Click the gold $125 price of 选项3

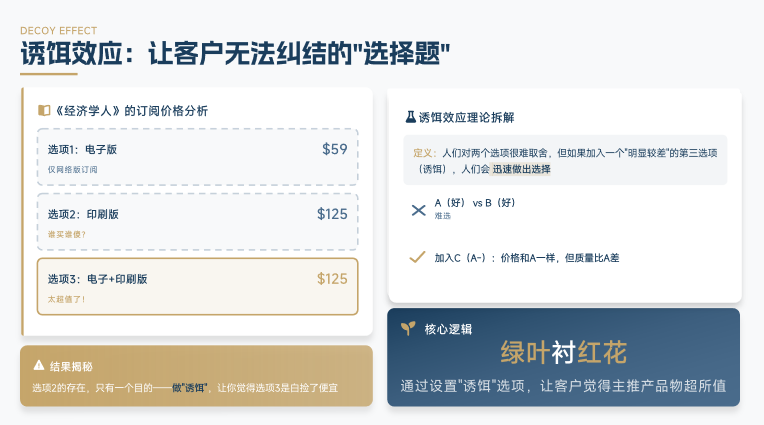click(332, 279)
